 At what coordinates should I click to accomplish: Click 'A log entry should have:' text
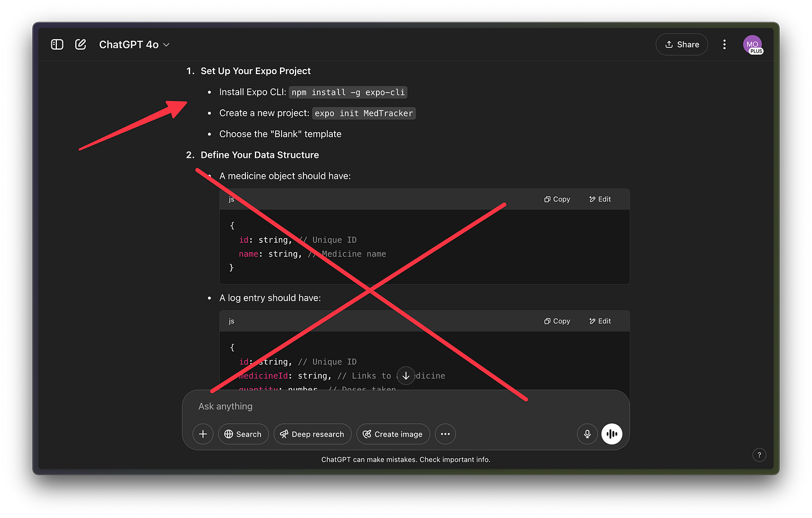pyautogui.click(x=270, y=298)
